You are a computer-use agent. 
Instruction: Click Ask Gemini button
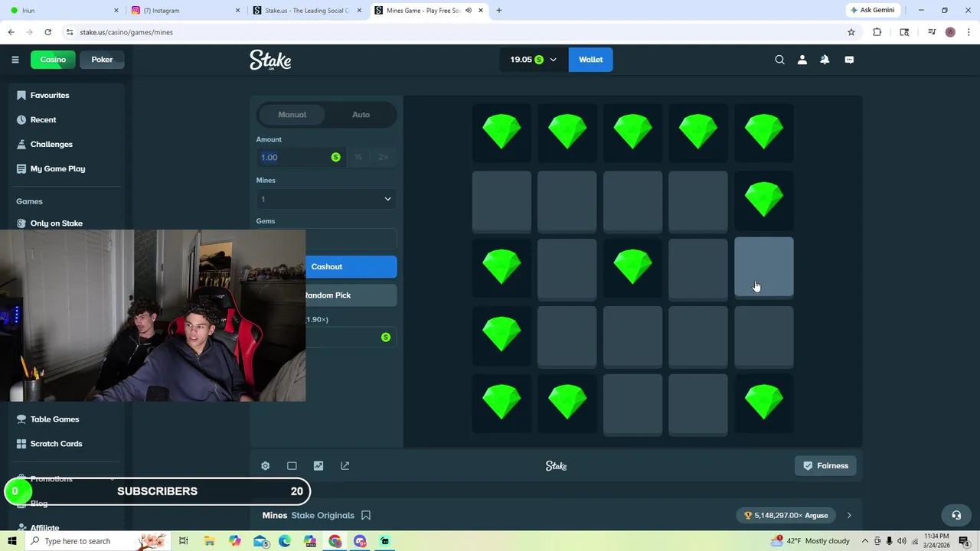[871, 11]
